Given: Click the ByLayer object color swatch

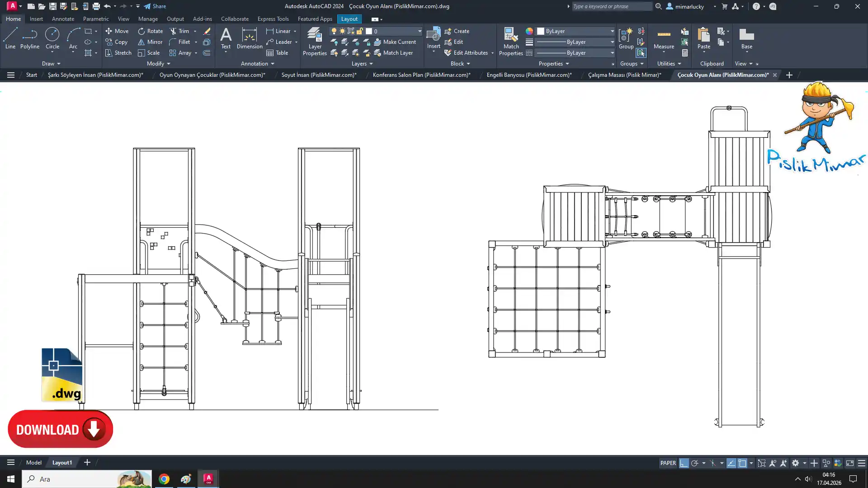Looking at the screenshot, I should 541,31.
